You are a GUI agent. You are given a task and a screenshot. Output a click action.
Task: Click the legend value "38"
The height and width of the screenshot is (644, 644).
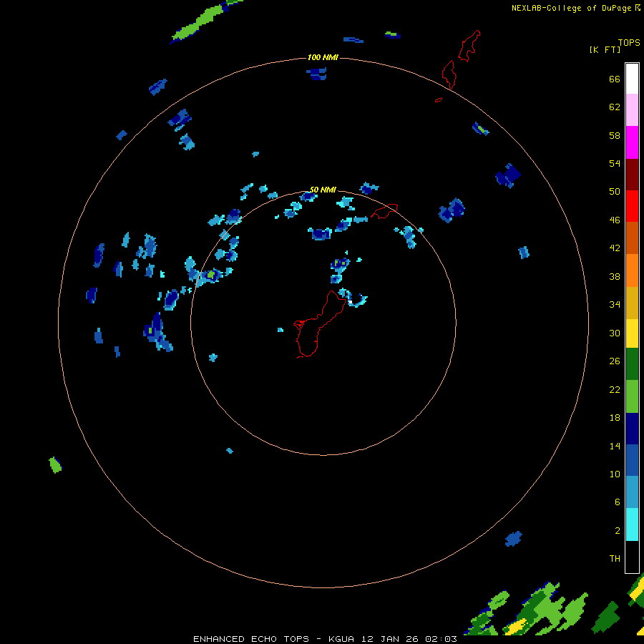(615, 276)
